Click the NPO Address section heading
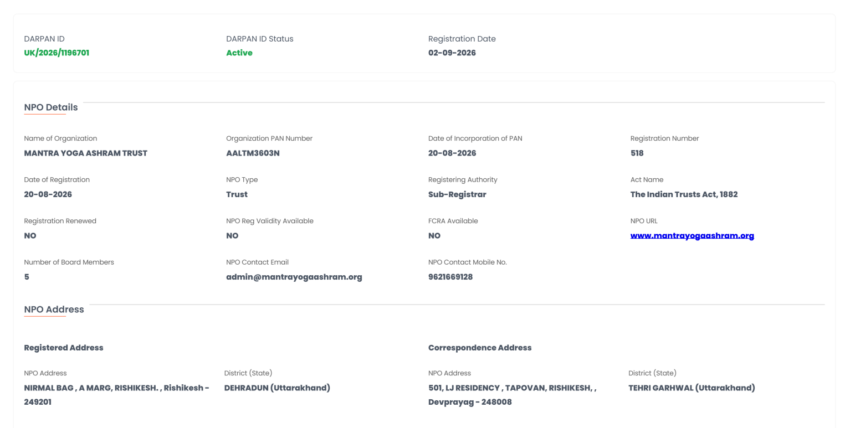Screen dimensions: 850x428 (54, 309)
